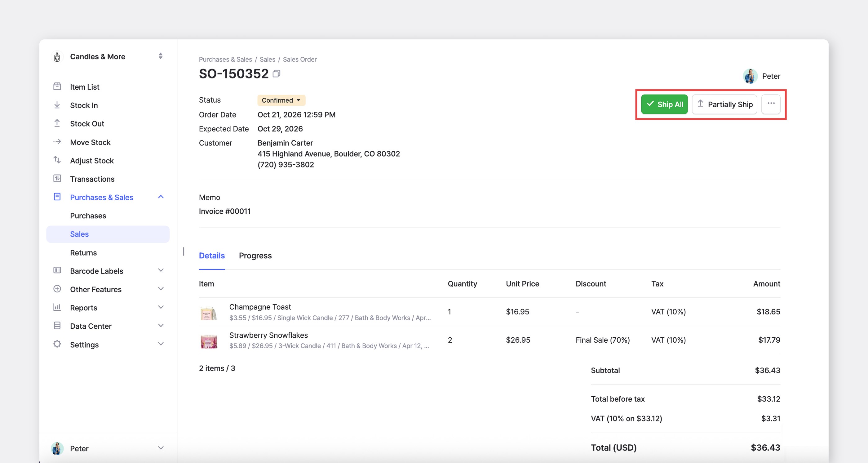Click the green Ship All button
868x463 pixels.
(x=664, y=104)
